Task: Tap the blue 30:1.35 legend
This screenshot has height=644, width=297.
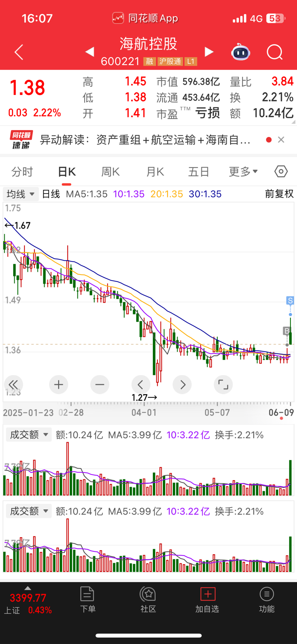Action: (205, 194)
